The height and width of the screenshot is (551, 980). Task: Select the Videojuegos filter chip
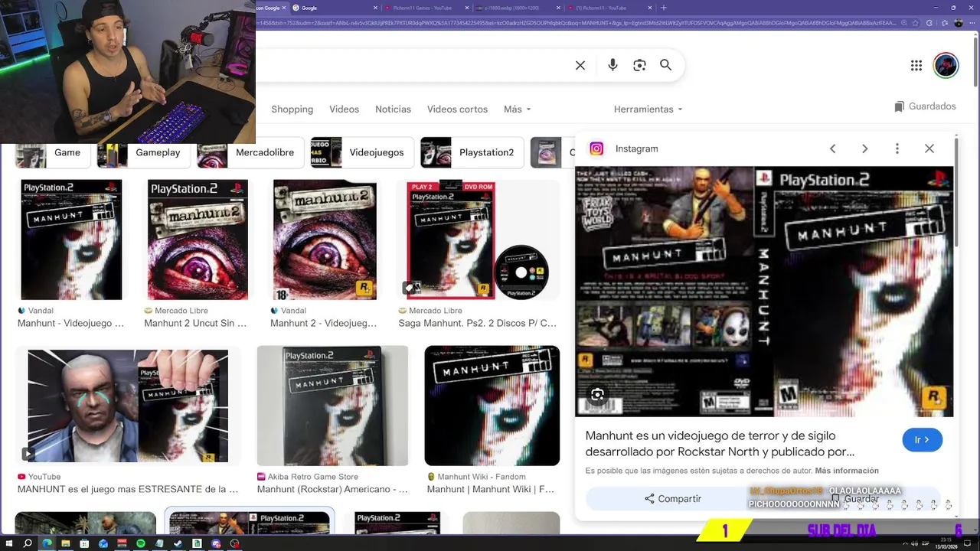[x=362, y=152]
